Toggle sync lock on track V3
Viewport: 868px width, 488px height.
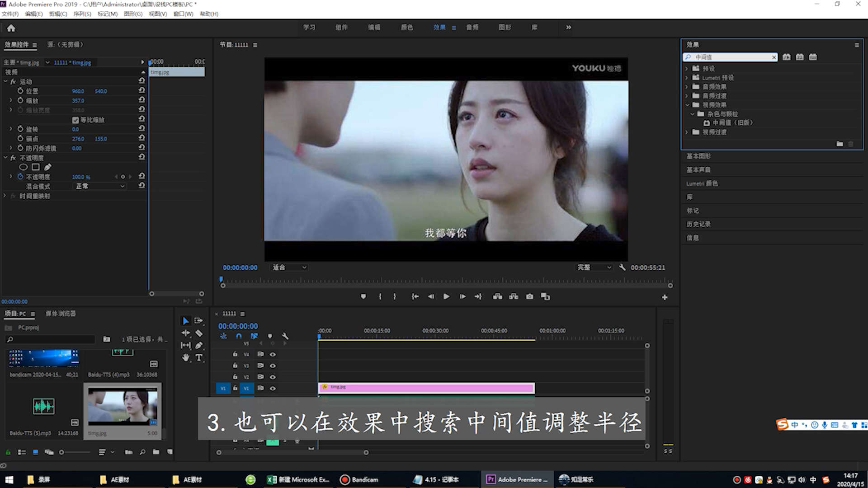tap(260, 366)
